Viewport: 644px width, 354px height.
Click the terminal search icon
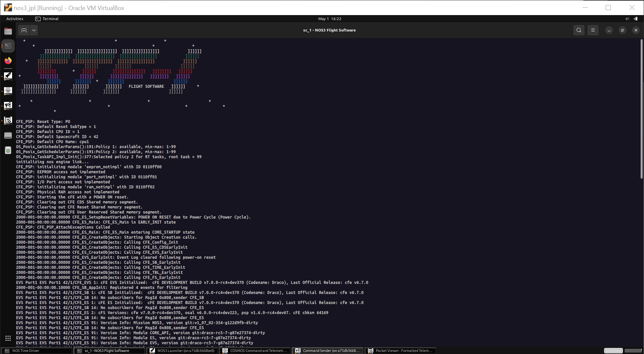(579, 30)
